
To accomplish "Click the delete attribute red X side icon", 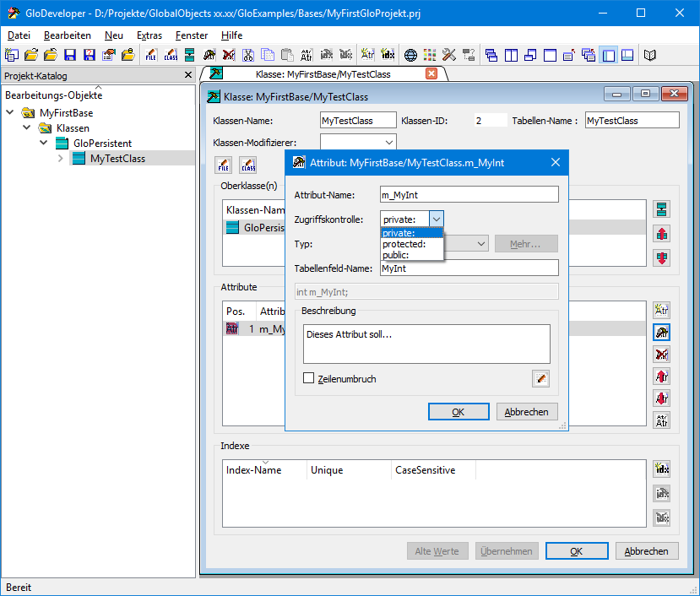I will click(662, 355).
